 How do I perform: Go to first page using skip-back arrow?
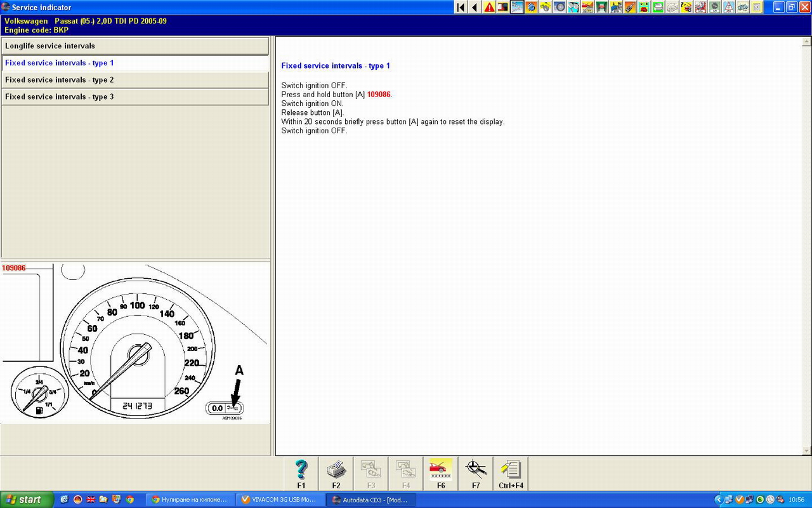[461, 7]
